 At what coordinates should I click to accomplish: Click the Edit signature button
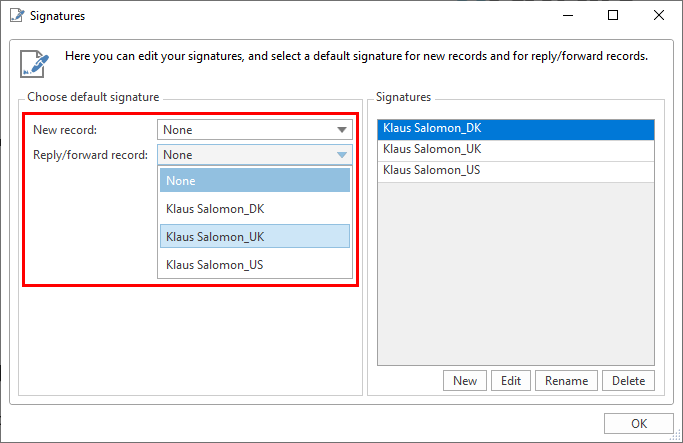(510, 381)
